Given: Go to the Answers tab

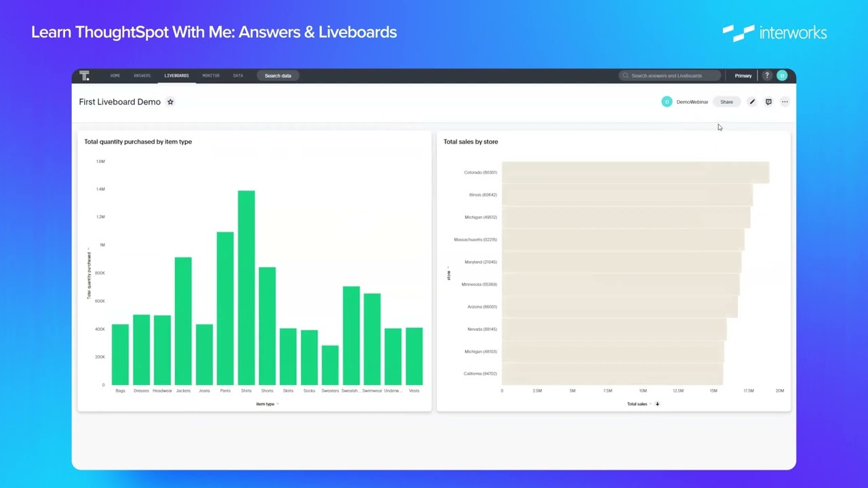Looking at the screenshot, I should pyautogui.click(x=142, y=76).
